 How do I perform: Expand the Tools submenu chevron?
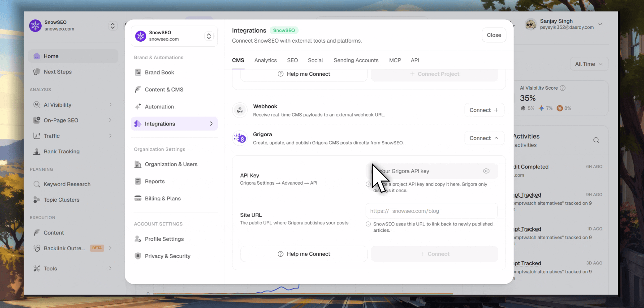[110, 268]
